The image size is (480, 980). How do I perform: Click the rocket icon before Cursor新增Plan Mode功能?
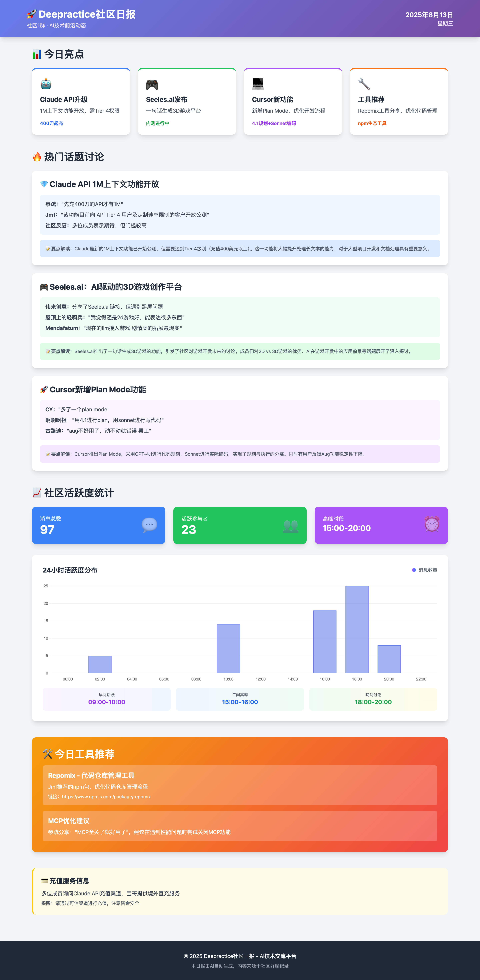[x=44, y=389]
